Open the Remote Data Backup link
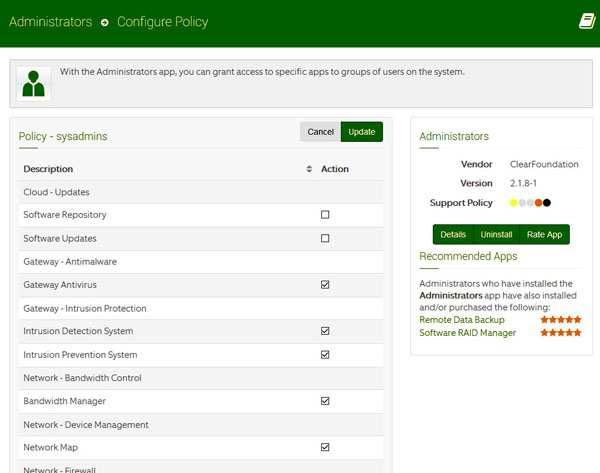 pyautogui.click(x=462, y=320)
